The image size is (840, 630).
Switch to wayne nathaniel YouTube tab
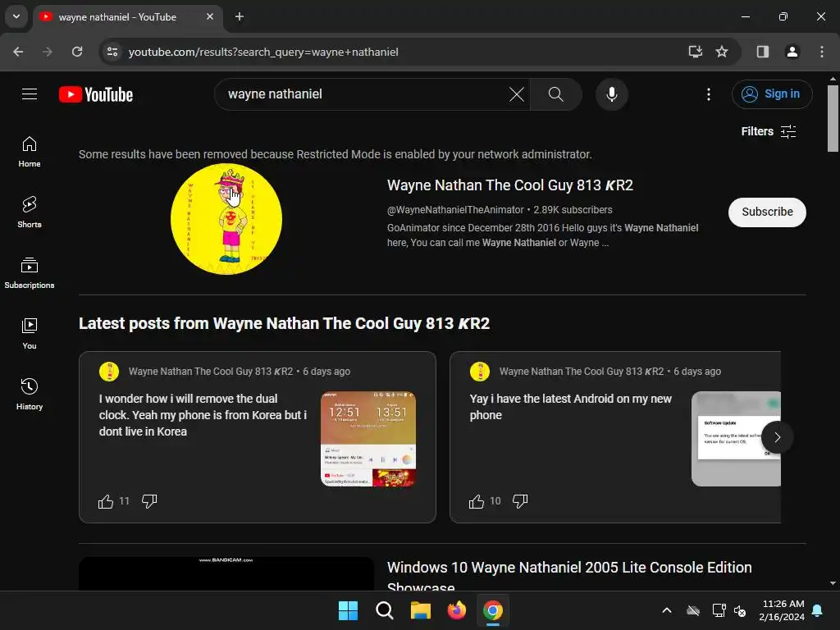[x=126, y=17]
